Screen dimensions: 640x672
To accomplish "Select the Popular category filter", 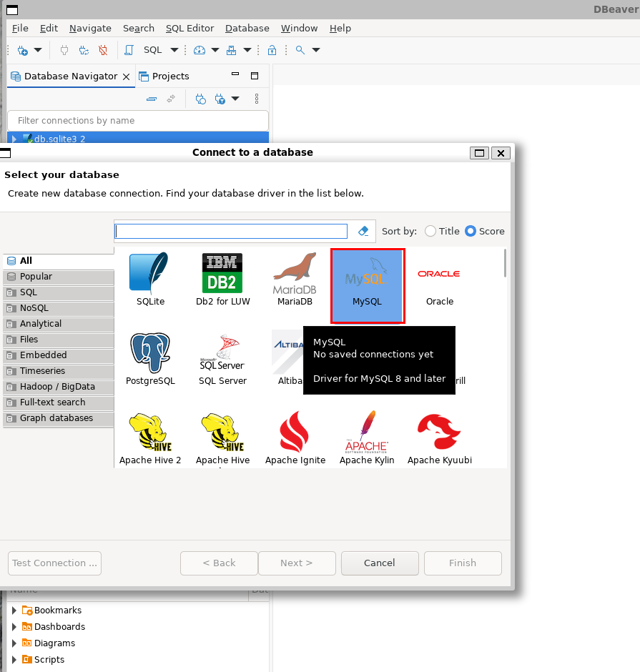I will [59, 277].
